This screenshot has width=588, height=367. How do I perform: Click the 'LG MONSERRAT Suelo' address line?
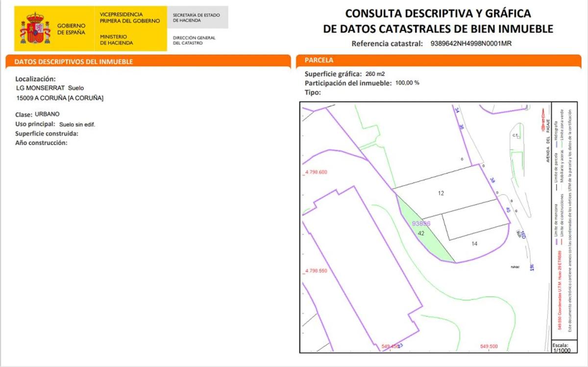[x=50, y=88]
